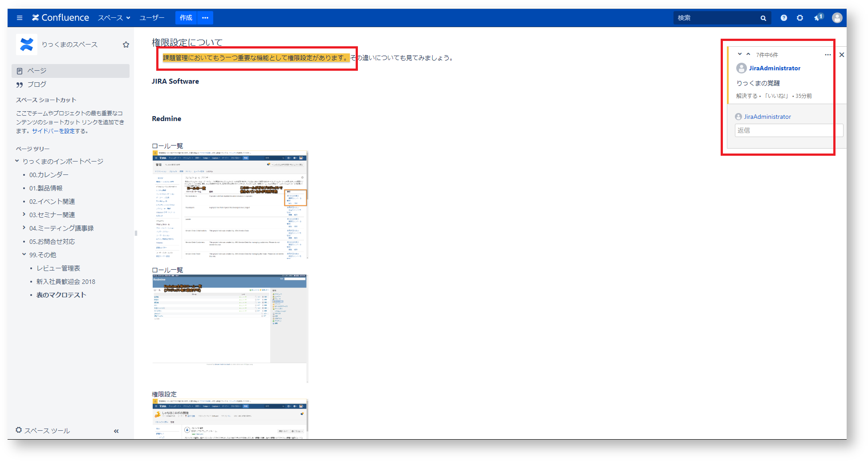Collapse the sidebar with the double chevron
This screenshot has height=461, width=868.
pyautogui.click(x=116, y=431)
